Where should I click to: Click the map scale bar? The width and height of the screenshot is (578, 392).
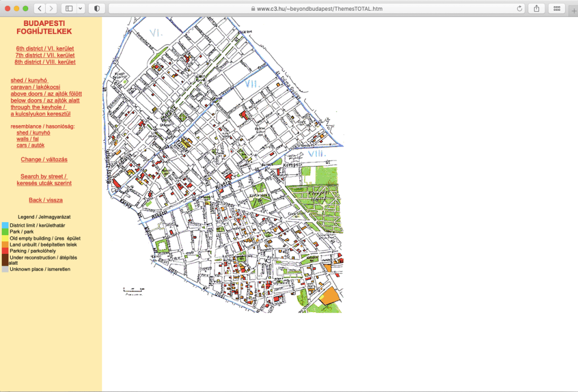click(133, 292)
